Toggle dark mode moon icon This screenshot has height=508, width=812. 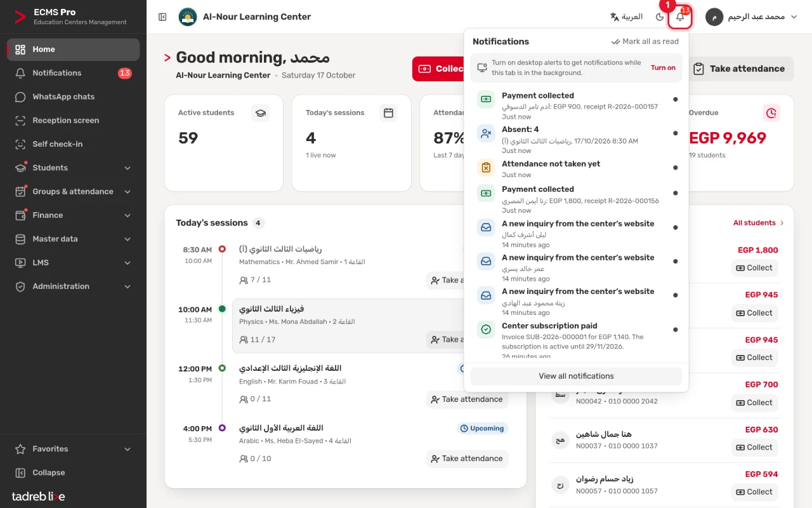pyautogui.click(x=660, y=17)
